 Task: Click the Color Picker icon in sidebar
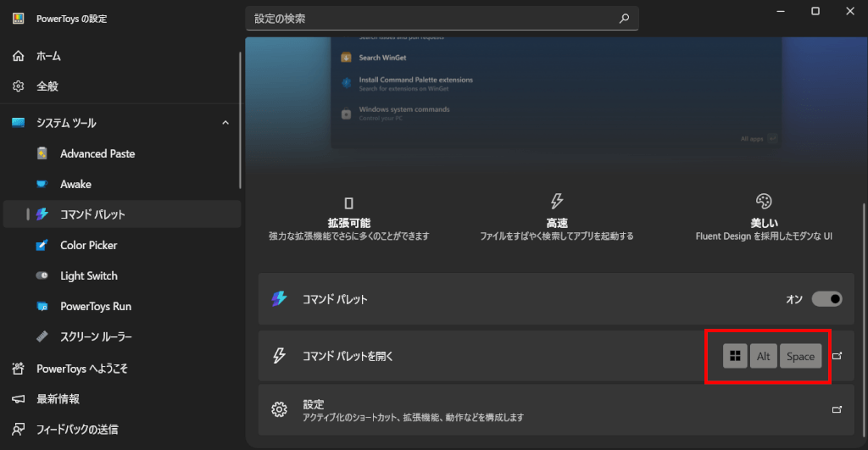(42, 245)
